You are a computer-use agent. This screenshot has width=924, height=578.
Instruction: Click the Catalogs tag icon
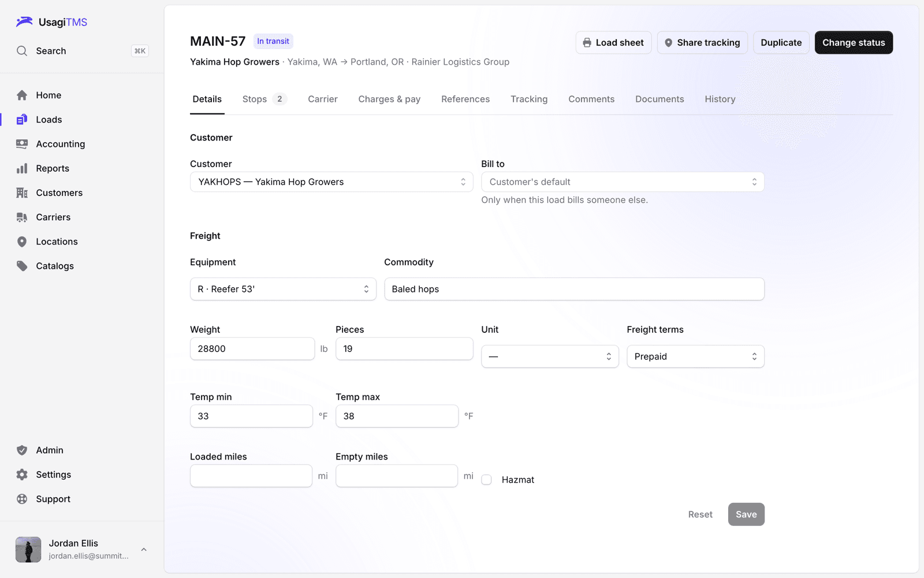coord(22,266)
